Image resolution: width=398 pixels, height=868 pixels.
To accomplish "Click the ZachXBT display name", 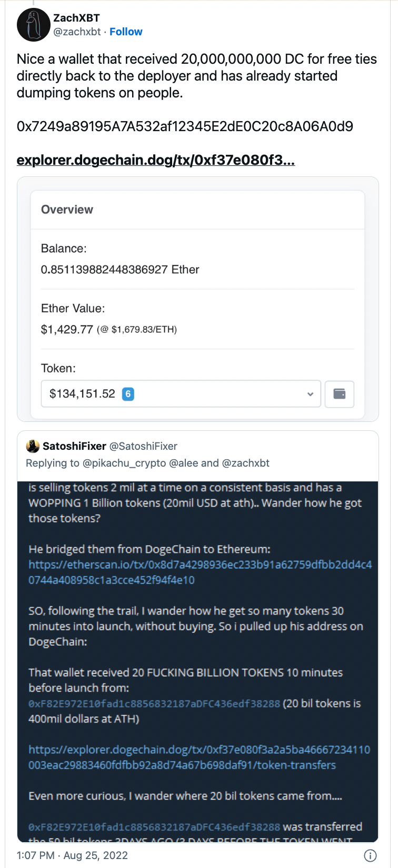I will tap(77, 18).
